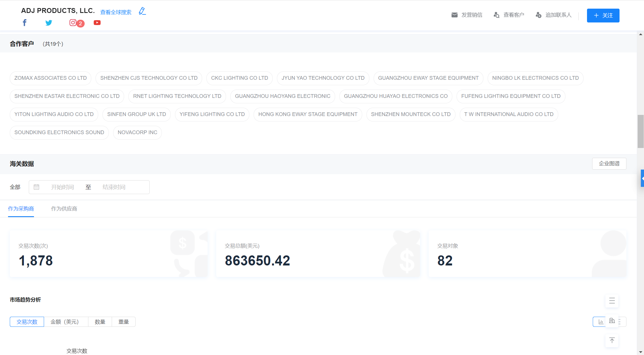Switch to list view toggle
This screenshot has height=355, width=644.
click(622, 322)
